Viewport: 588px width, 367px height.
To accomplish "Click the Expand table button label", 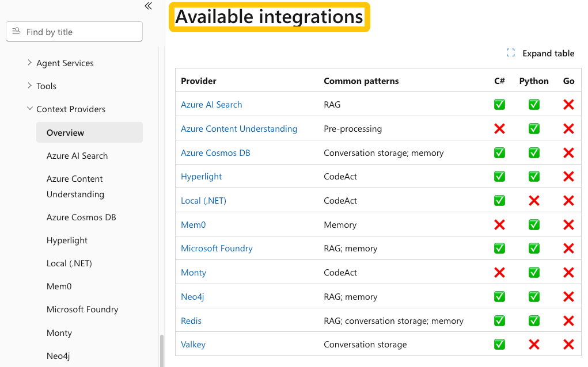I will coord(548,53).
